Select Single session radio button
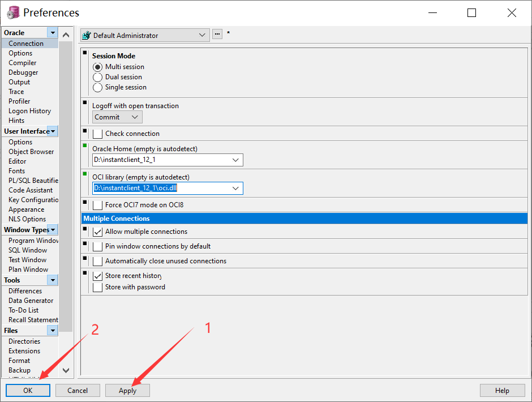Screen dimensions: 532x402 [x=97, y=87]
